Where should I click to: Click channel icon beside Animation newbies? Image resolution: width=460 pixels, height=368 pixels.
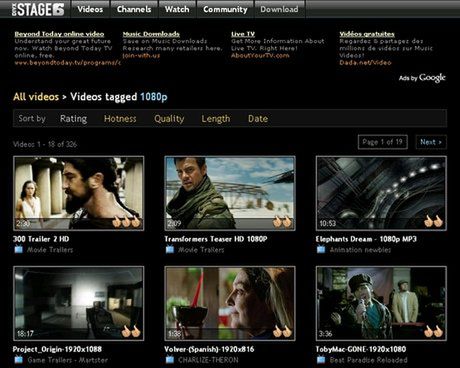pos(321,249)
